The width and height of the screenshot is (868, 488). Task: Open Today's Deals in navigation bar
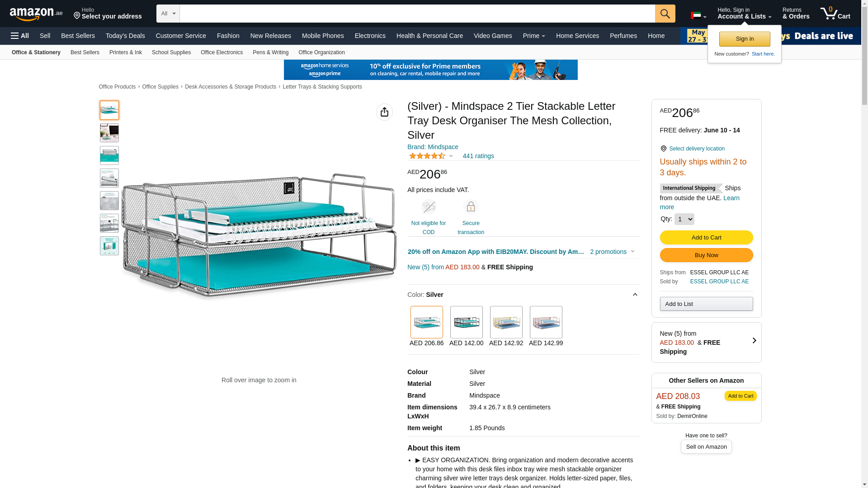(x=125, y=36)
